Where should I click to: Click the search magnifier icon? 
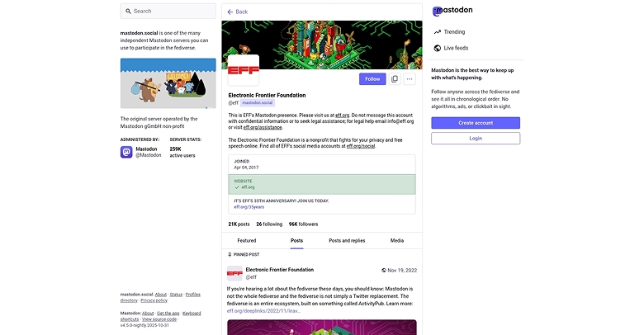point(127,11)
